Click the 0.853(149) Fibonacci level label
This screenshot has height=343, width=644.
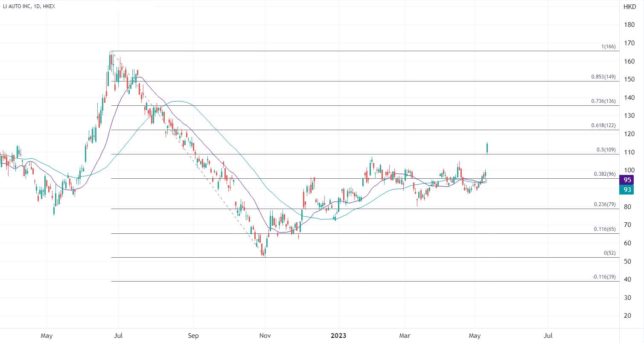(603, 77)
